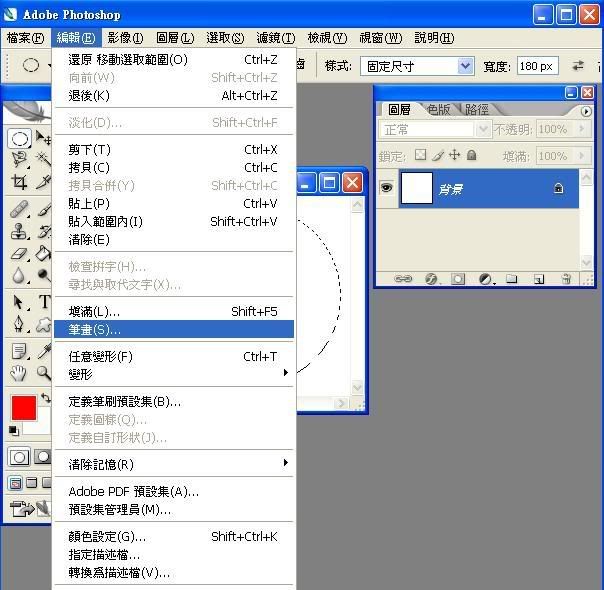Choose 填滿(L) from Edit menu
Viewport: 604px width, 590px height.
pyautogui.click(x=174, y=311)
